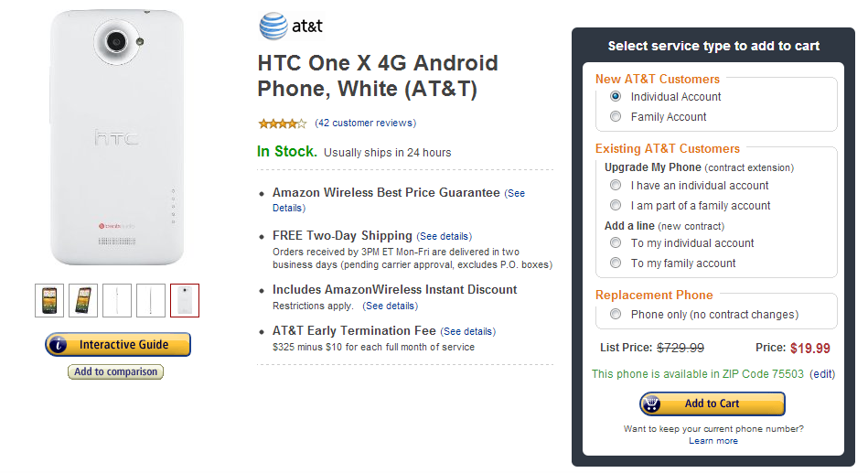
Task: Choose I have an individual account upgrade
Action: [x=615, y=185]
